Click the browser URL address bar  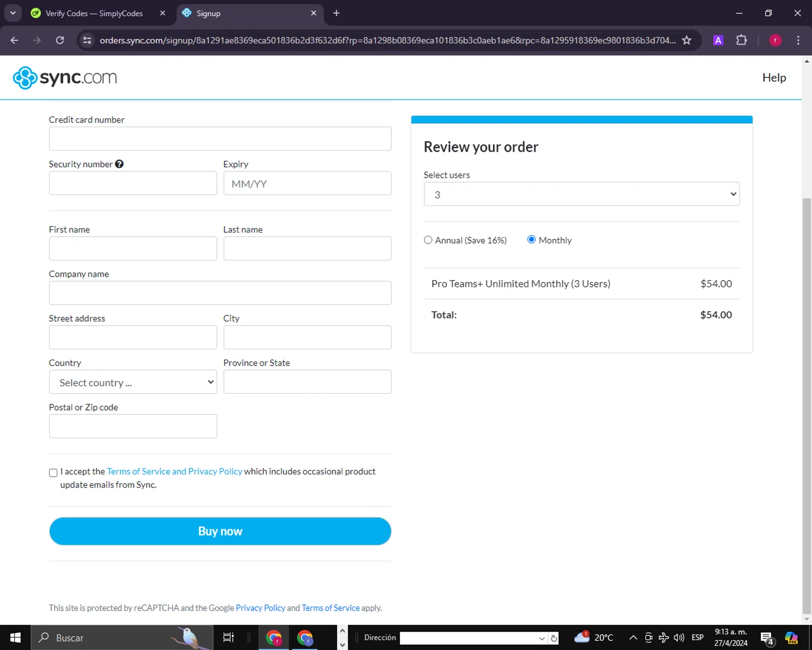(387, 40)
